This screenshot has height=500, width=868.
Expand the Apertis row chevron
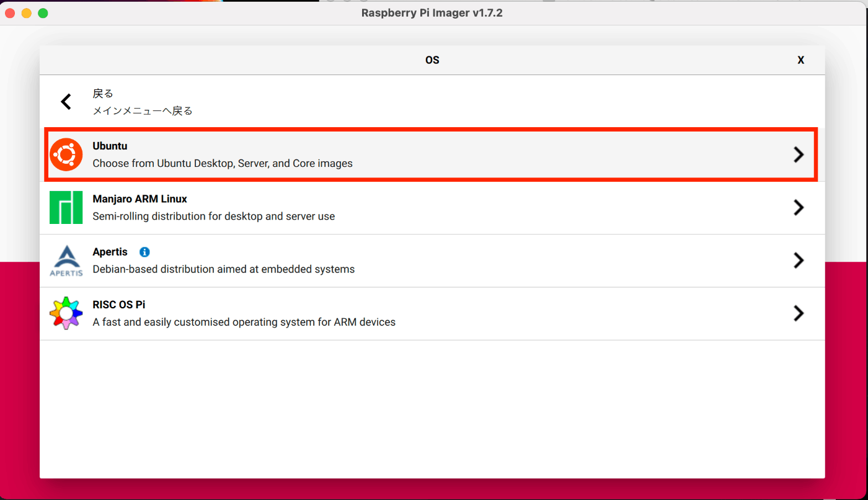(799, 261)
